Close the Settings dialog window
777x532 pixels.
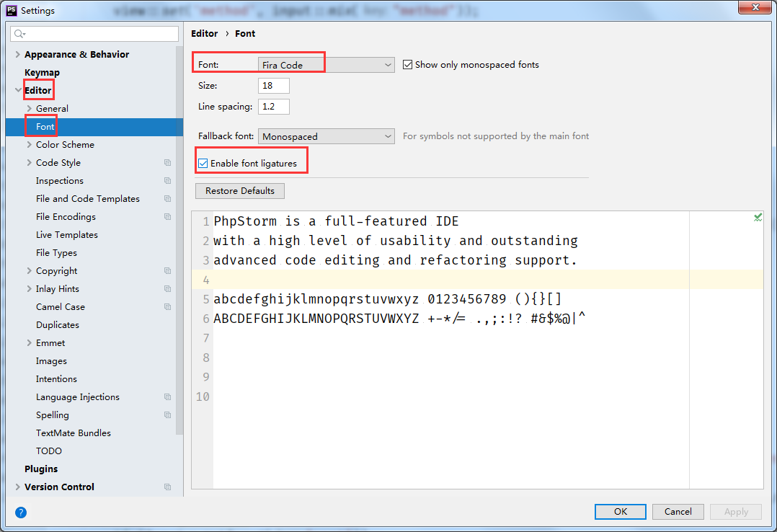(x=755, y=7)
